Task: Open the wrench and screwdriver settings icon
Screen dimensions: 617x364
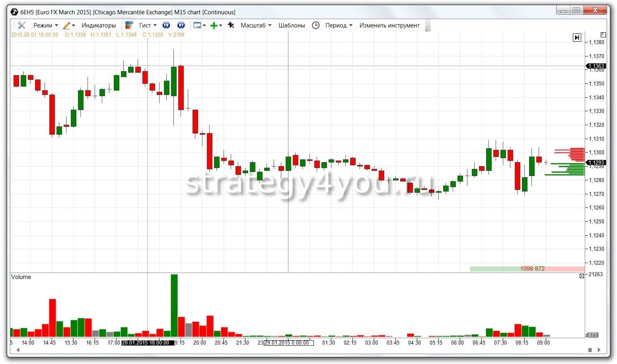Action: tap(21, 25)
